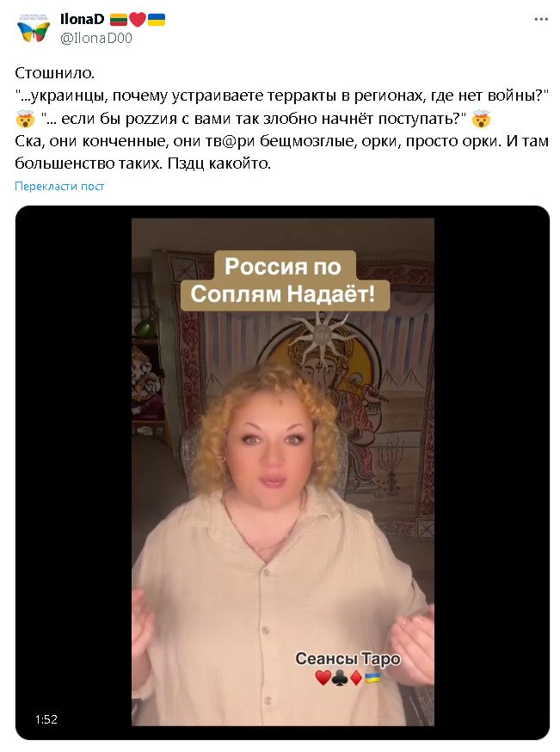The width and height of the screenshot is (560, 752).
Task: Click the Ukrainian flag emoji beside the name
Action: [x=157, y=20]
